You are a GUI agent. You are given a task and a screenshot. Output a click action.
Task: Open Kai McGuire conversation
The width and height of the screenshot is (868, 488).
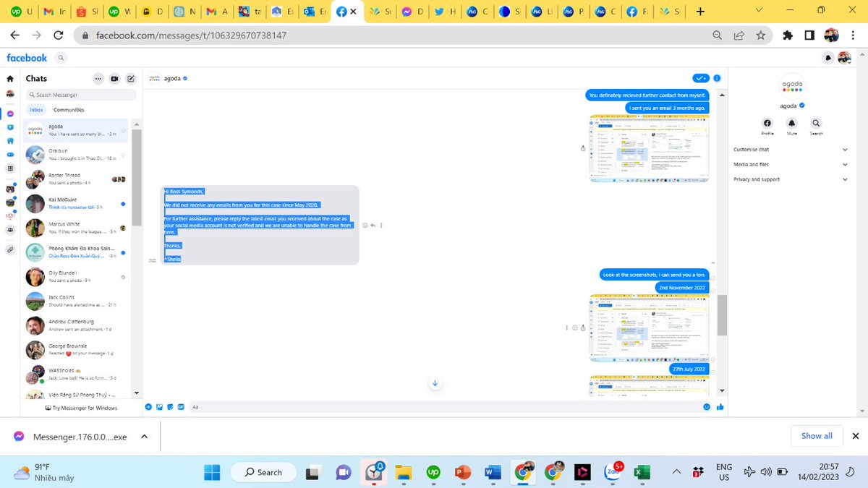click(x=77, y=204)
